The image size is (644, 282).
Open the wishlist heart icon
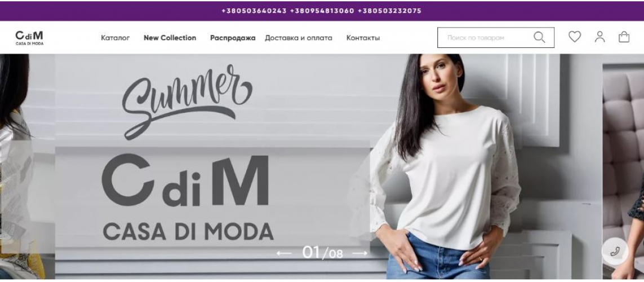575,37
